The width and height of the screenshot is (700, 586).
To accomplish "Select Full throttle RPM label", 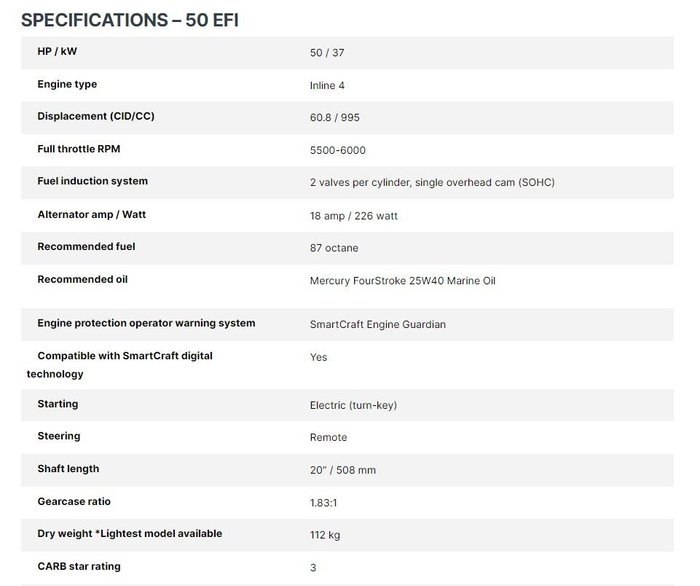I will point(79,149).
